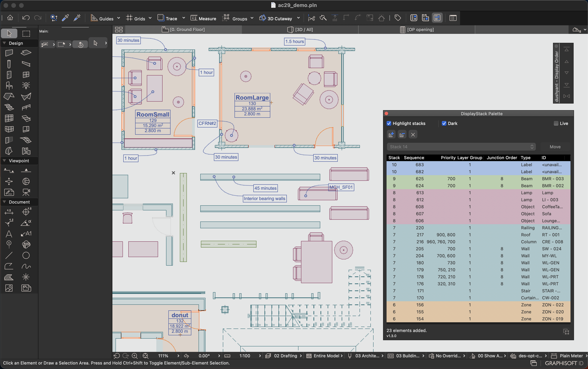Viewport: 588px width, 369px height.
Task: Toggle Grids snapping button
Action: point(136,18)
